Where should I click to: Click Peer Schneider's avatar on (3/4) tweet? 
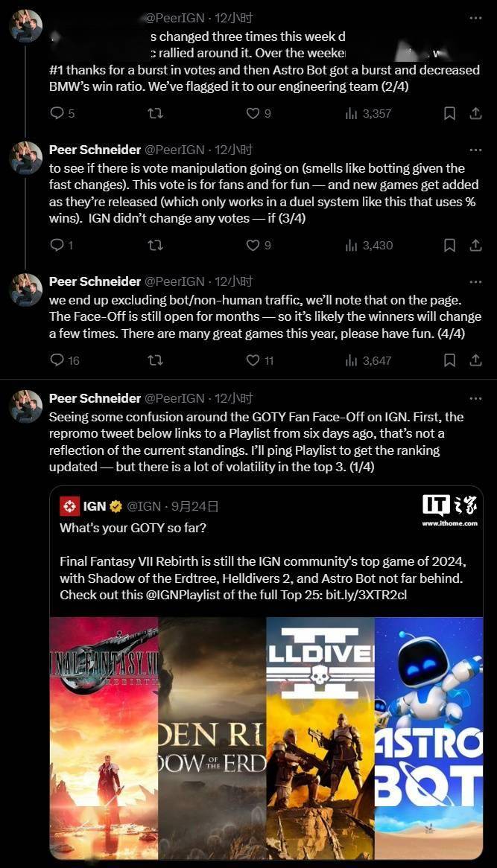25,158
